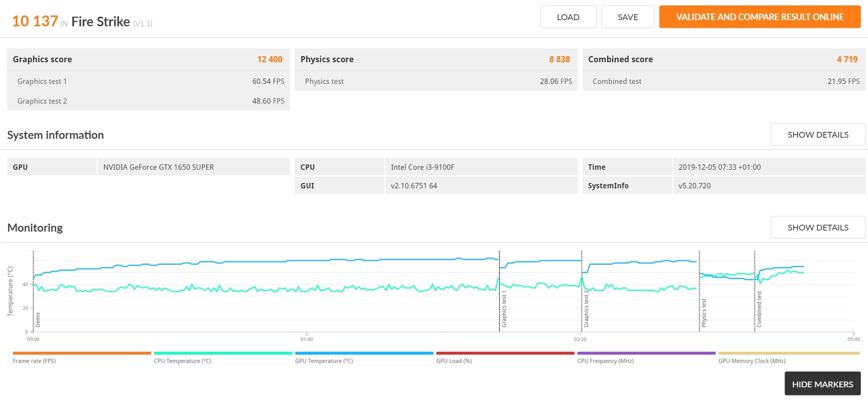Validate and compare result online
868x403 pixels.
[760, 17]
